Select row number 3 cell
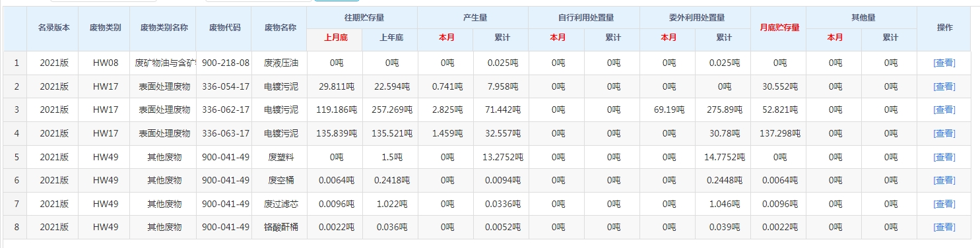 (x=16, y=109)
